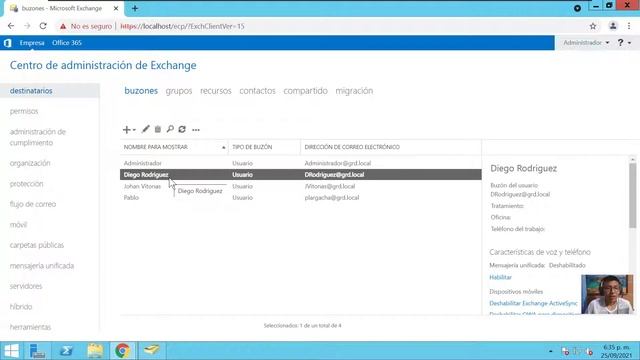Click the refresh list icon
The height and width of the screenshot is (360, 640).
point(182,129)
